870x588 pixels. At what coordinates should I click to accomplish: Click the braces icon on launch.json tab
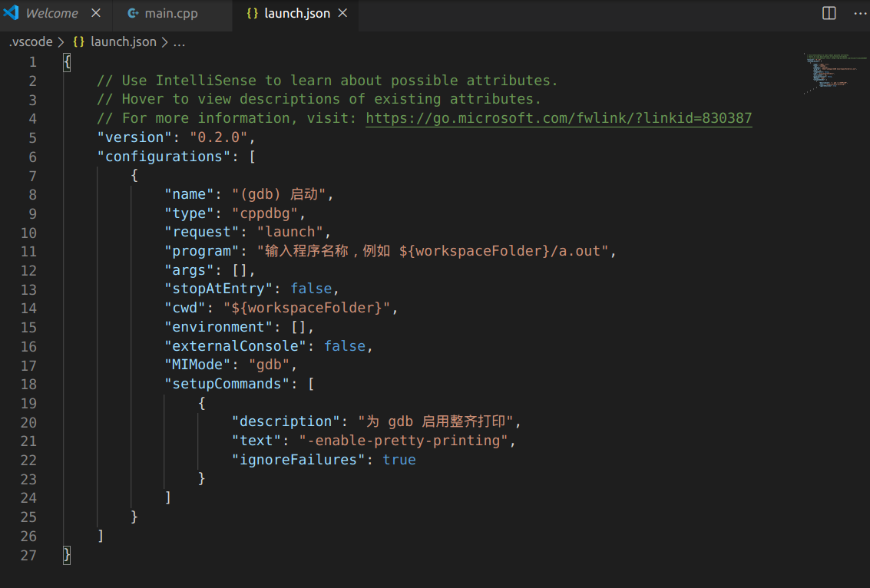(x=252, y=13)
